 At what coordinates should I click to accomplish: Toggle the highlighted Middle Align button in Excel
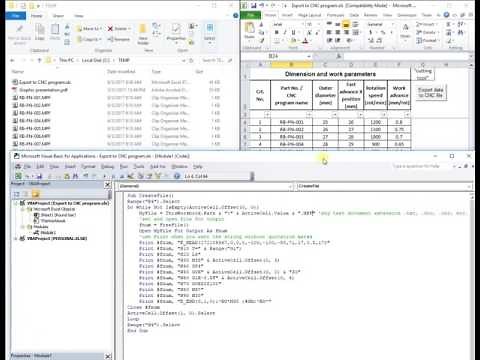point(346,24)
